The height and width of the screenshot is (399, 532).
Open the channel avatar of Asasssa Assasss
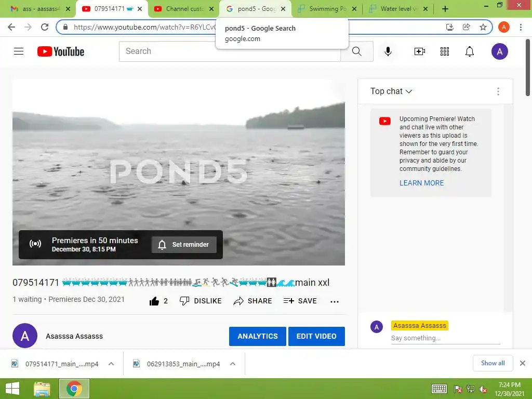coord(25,336)
